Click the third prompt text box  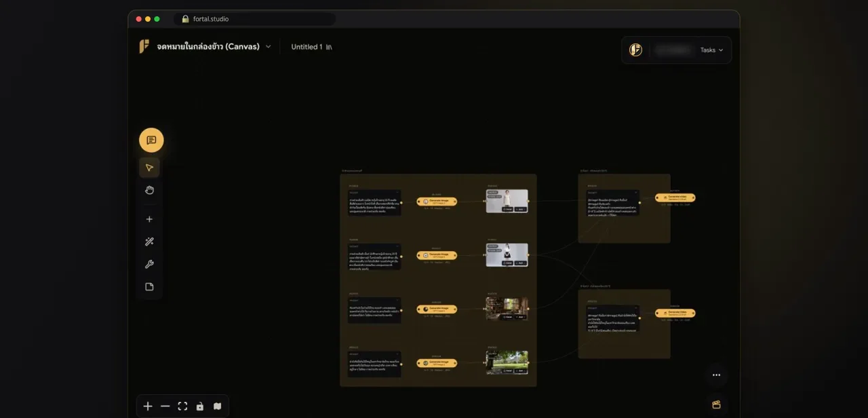374,310
